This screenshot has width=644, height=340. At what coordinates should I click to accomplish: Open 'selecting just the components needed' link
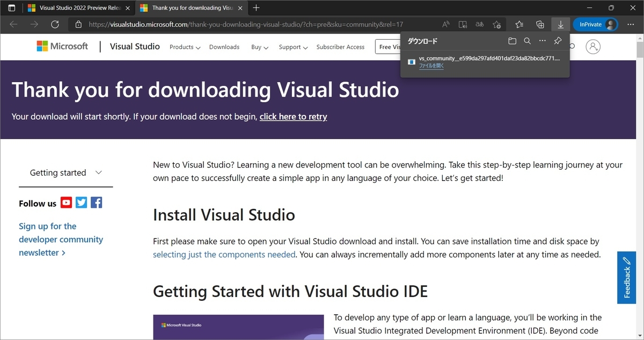click(224, 255)
